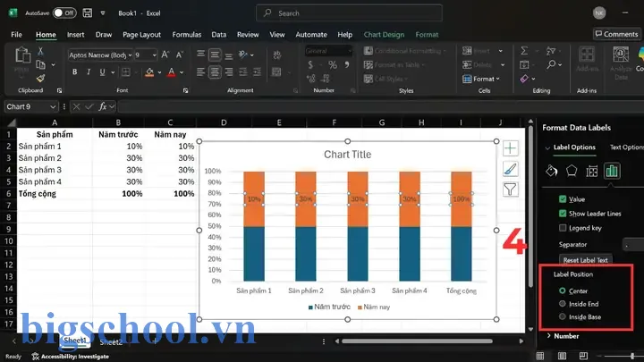Open the font name dropdown
This screenshot has width=644, height=362.
point(131,55)
